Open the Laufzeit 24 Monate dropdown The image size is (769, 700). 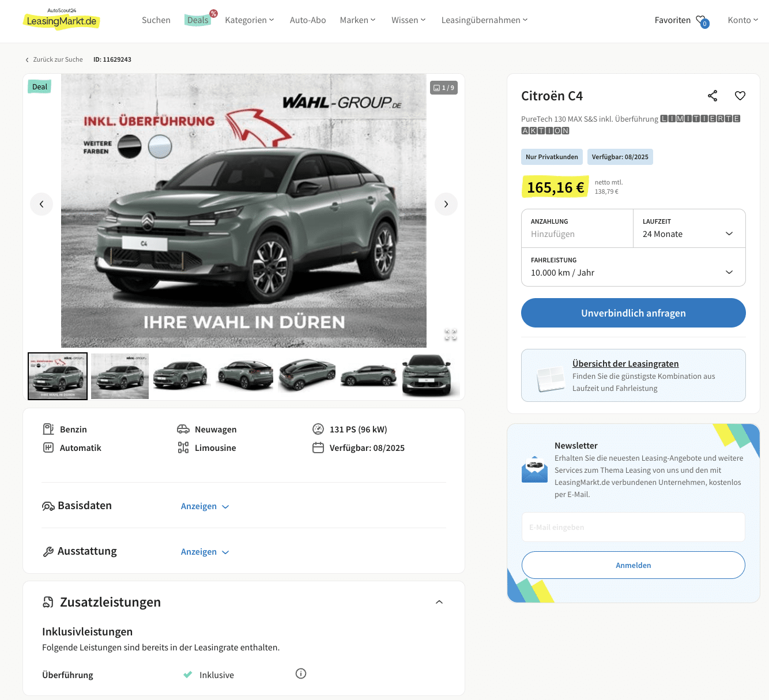click(689, 228)
